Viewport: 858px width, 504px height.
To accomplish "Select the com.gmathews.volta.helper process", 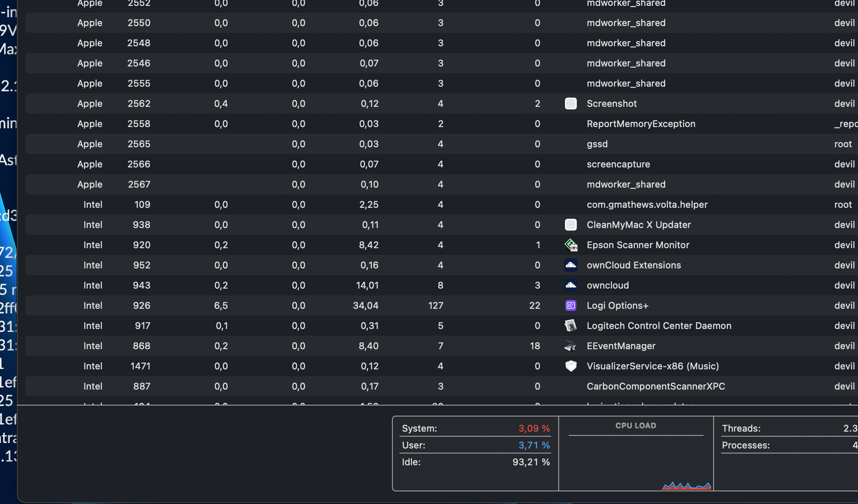I will (647, 204).
